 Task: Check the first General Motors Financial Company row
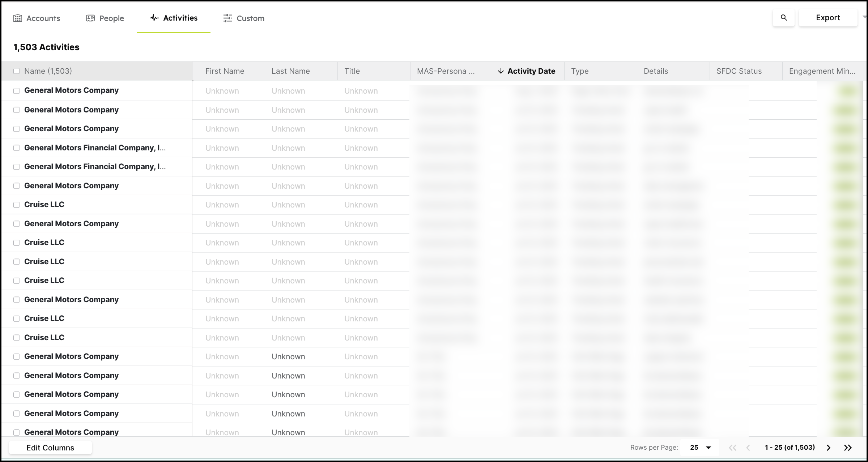click(x=16, y=148)
